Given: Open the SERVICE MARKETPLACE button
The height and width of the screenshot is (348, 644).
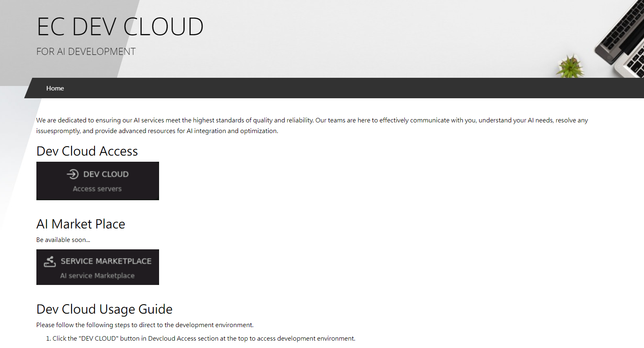Looking at the screenshot, I should click(98, 267).
